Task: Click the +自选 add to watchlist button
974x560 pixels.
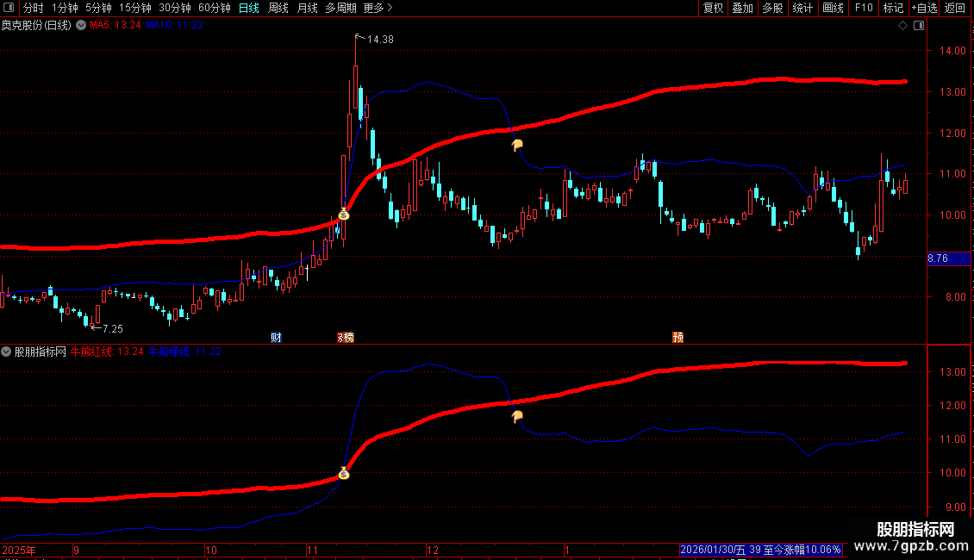Action: (924, 8)
